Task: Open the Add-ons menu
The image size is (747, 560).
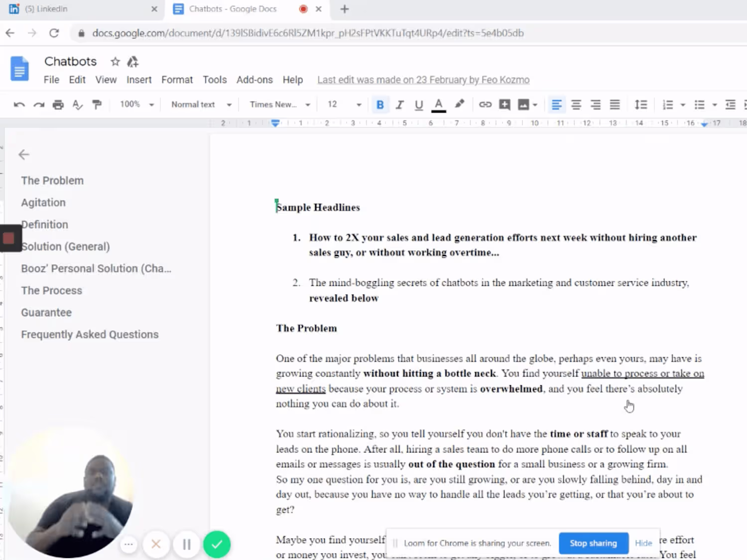Action: [x=254, y=80]
